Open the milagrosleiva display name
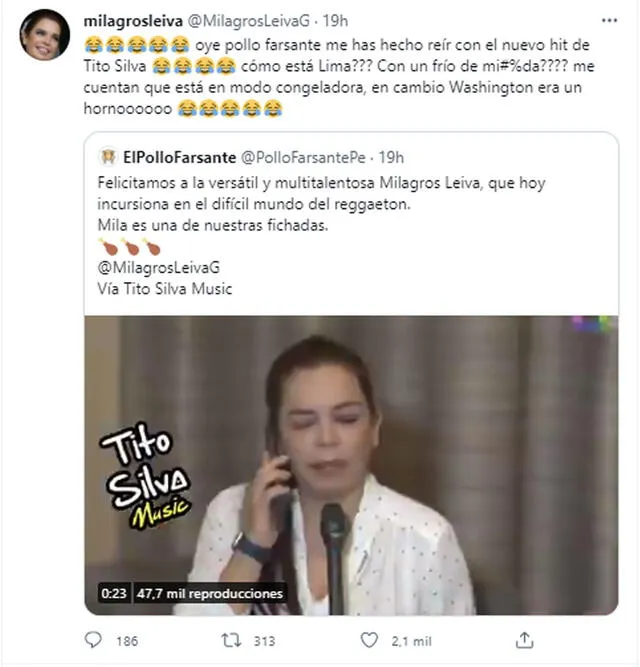Viewport: 640px width, 667px height. click(133, 21)
